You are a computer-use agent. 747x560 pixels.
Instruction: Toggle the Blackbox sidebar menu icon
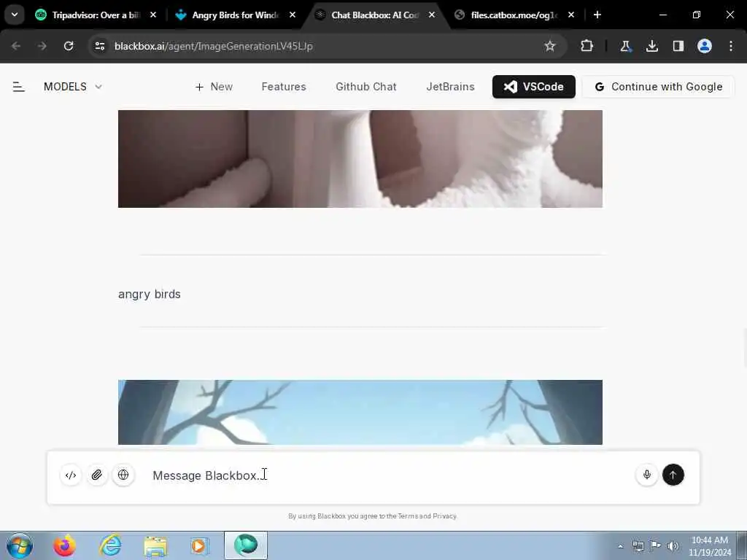pyautogui.click(x=18, y=87)
